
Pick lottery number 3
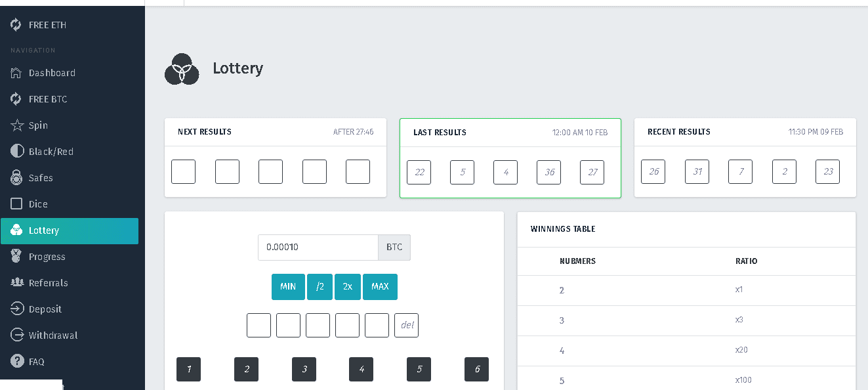304,370
